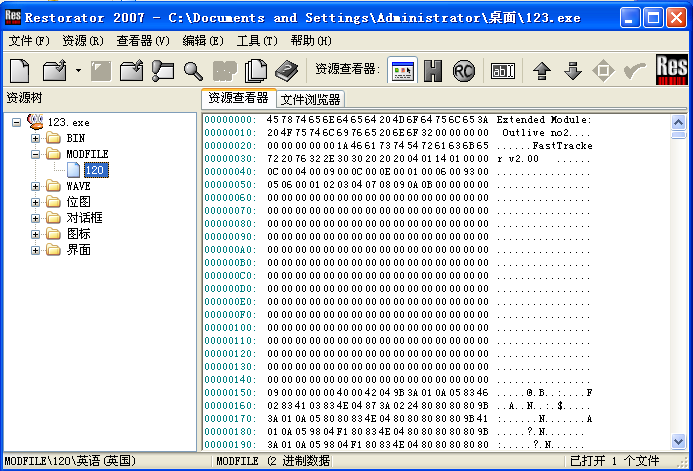Click the greyed diamond frame icon
The image size is (693, 471).
coord(603,71)
